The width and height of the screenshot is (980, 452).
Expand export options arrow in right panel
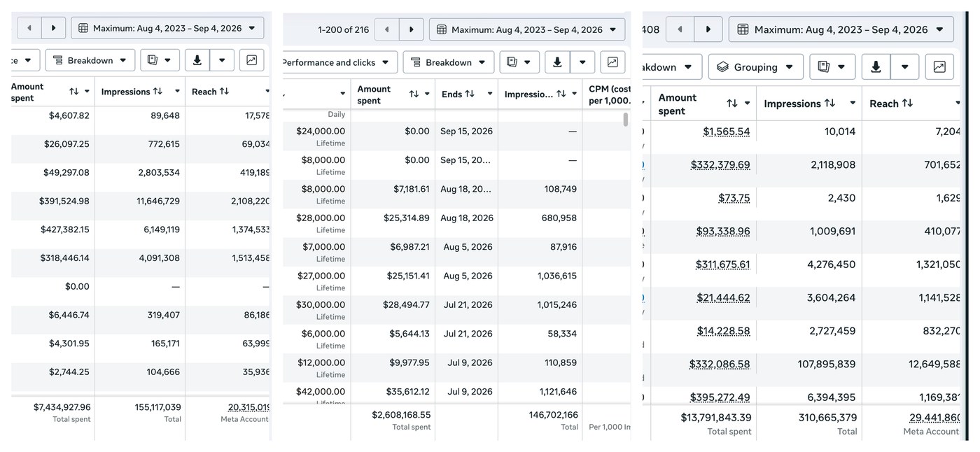[x=905, y=67]
